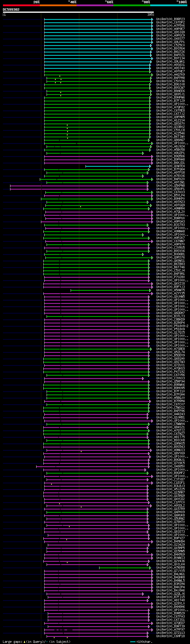
Task: Open hit UniRef100_A7P5V6
Action: click(170, 26)
